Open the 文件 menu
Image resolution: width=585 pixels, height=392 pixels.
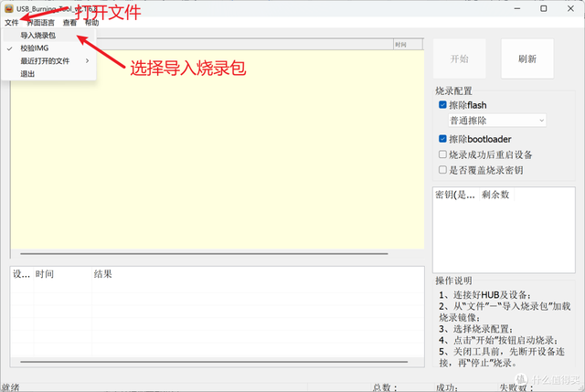click(x=12, y=23)
